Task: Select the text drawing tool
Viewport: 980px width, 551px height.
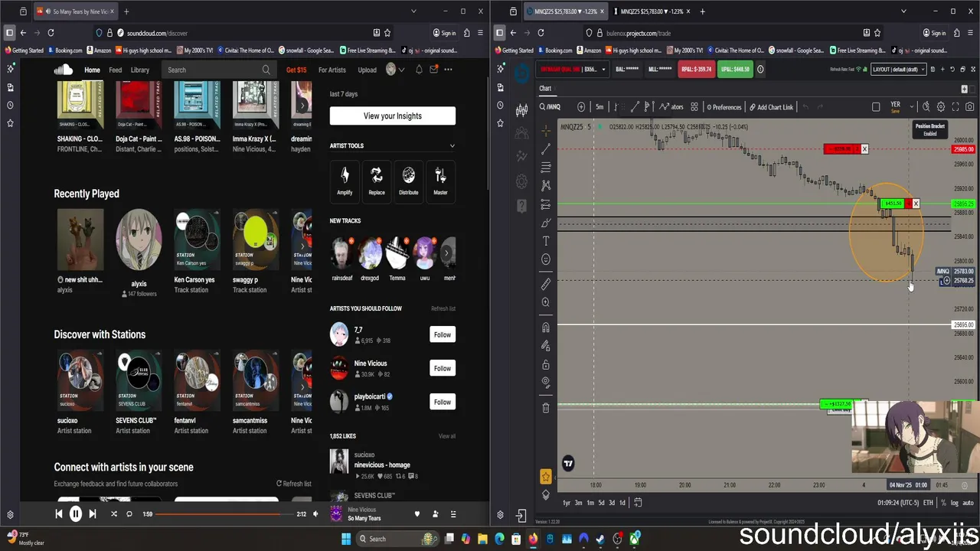Action: pyautogui.click(x=546, y=241)
